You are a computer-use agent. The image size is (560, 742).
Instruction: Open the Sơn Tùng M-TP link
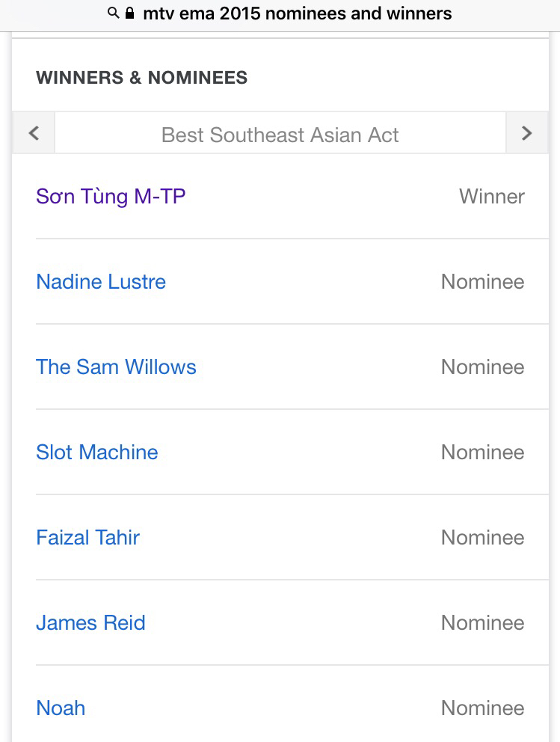click(x=111, y=197)
